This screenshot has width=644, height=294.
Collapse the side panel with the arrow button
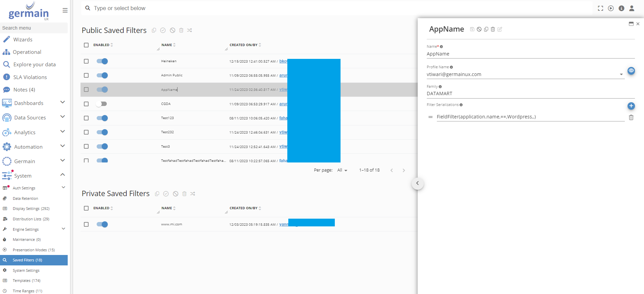click(417, 183)
